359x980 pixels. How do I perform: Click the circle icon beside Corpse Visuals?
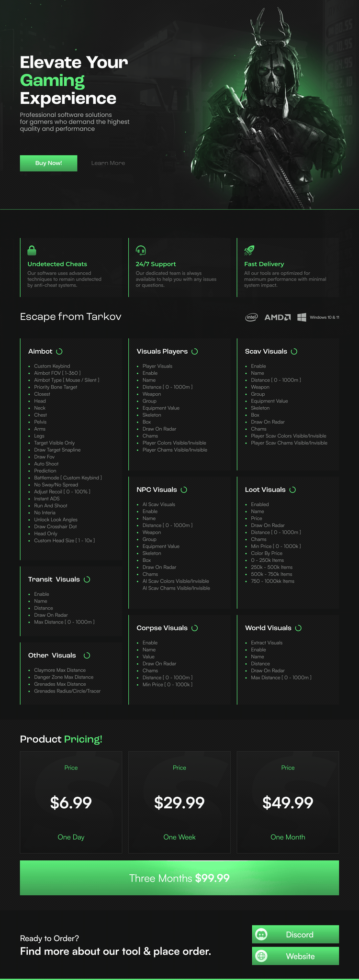[x=195, y=628]
